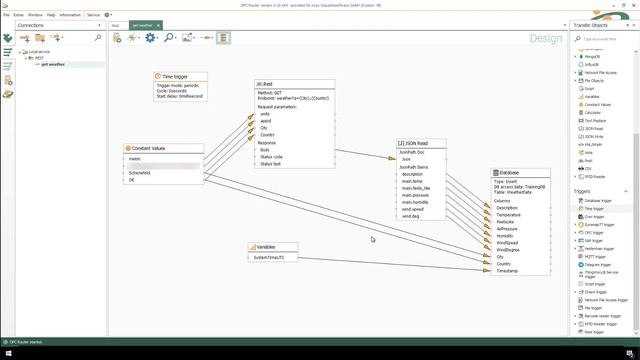Select Schenefeld value in Constant Values
The image size is (640, 360).
(x=139, y=173)
